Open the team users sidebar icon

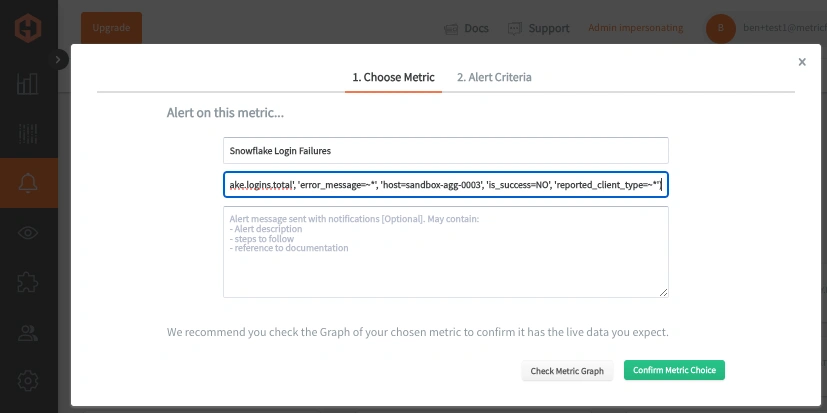28,332
